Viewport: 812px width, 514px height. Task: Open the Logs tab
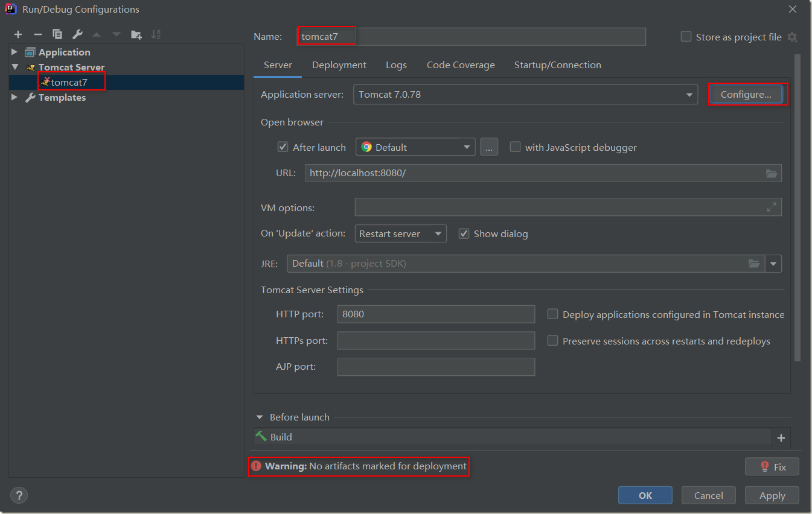tap(396, 65)
